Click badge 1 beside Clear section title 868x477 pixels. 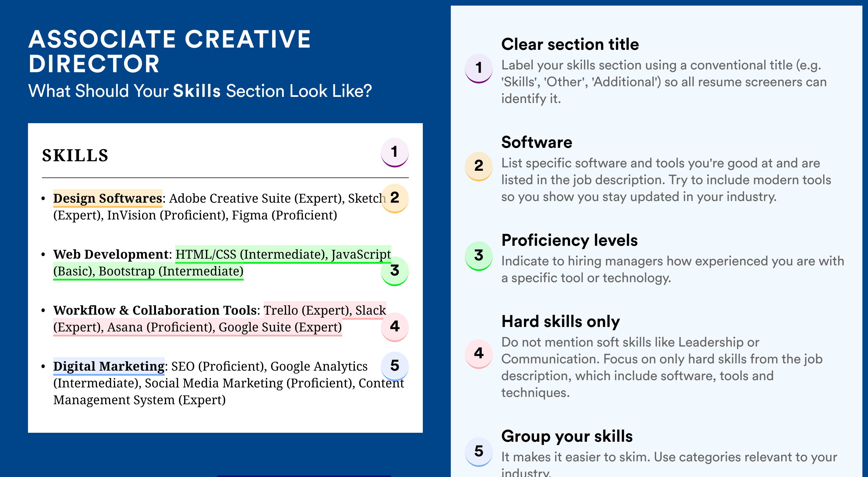pos(479,68)
